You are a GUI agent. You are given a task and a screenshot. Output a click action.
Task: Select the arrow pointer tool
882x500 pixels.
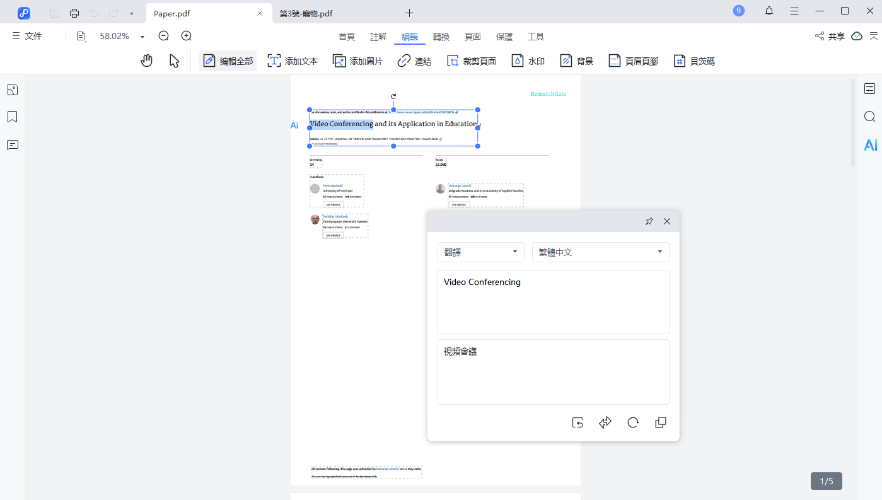coord(174,61)
